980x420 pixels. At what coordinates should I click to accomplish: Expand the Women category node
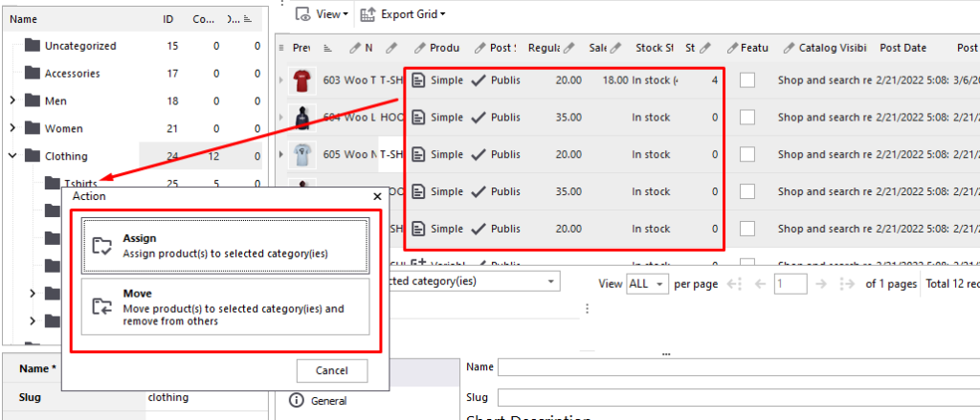click(12, 128)
